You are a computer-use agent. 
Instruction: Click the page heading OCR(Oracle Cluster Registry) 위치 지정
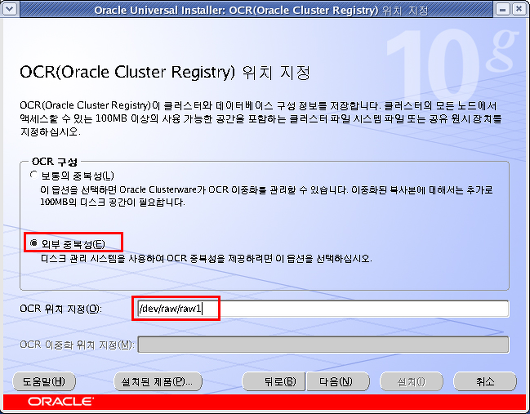tap(165, 72)
